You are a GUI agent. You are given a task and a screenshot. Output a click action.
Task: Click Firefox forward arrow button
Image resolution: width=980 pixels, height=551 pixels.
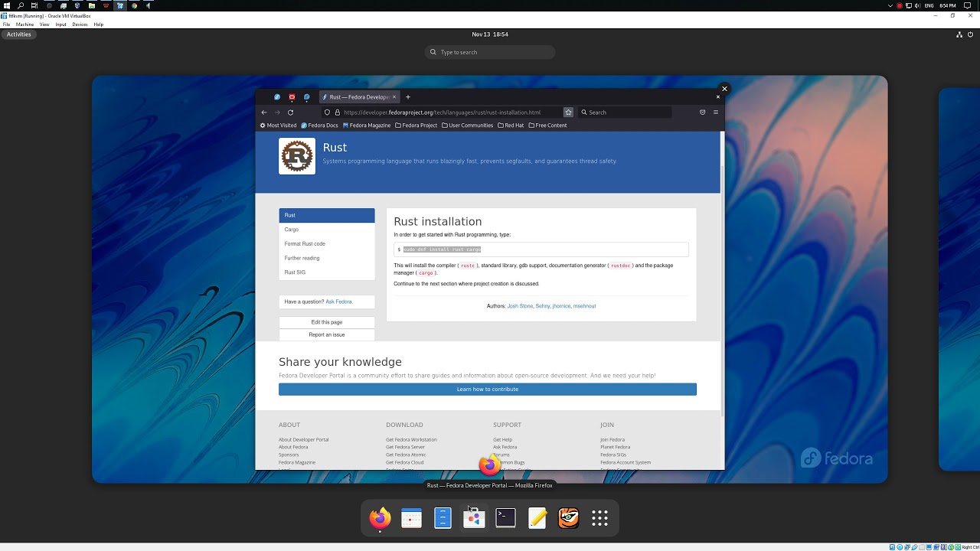pos(277,112)
